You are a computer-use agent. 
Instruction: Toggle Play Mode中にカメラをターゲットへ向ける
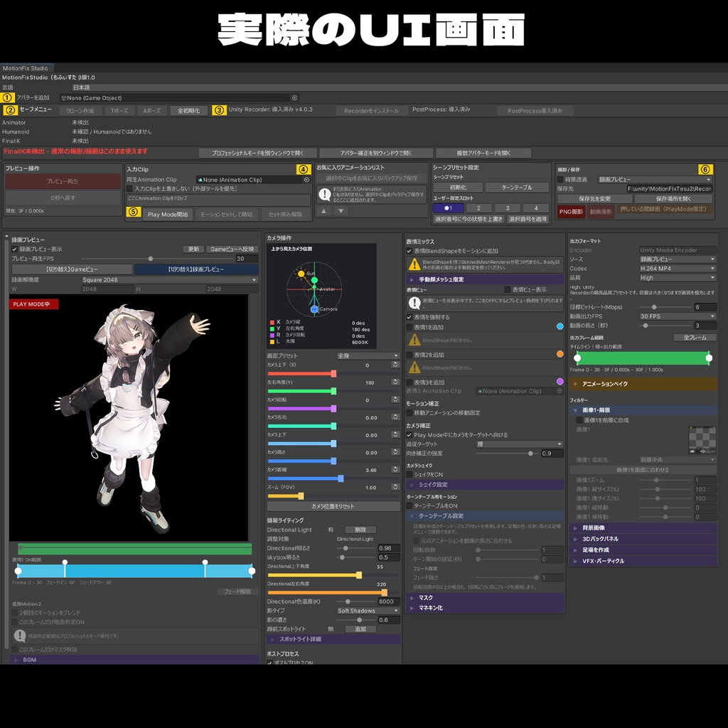(x=409, y=435)
